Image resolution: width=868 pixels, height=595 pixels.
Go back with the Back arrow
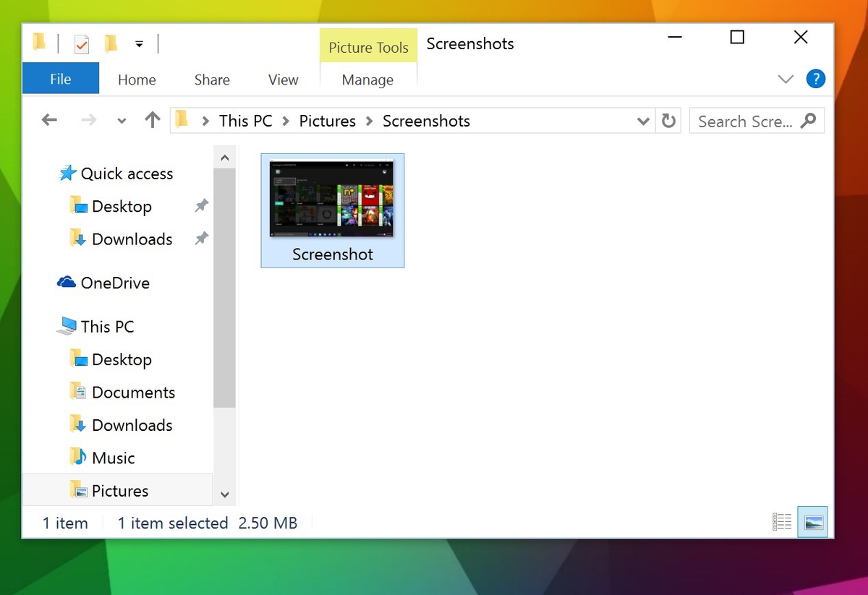click(x=49, y=120)
